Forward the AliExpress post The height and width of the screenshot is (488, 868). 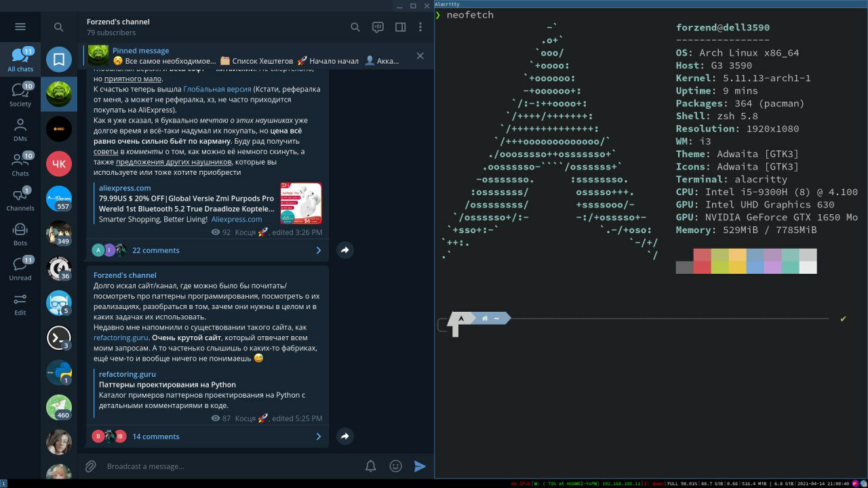tap(344, 250)
